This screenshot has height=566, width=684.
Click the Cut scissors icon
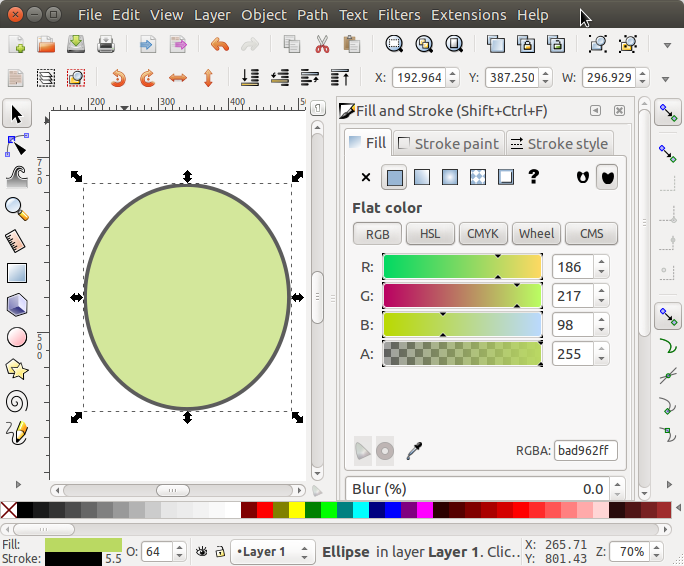click(321, 44)
